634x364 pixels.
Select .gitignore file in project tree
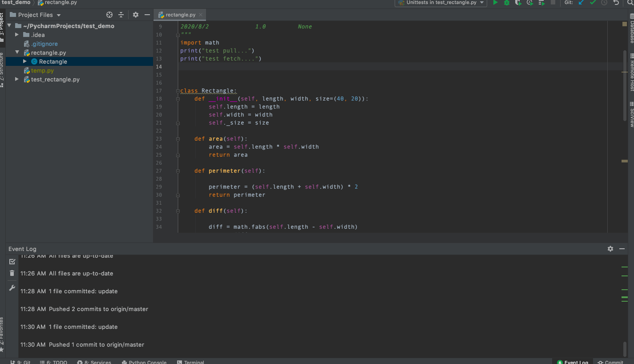tap(44, 44)
